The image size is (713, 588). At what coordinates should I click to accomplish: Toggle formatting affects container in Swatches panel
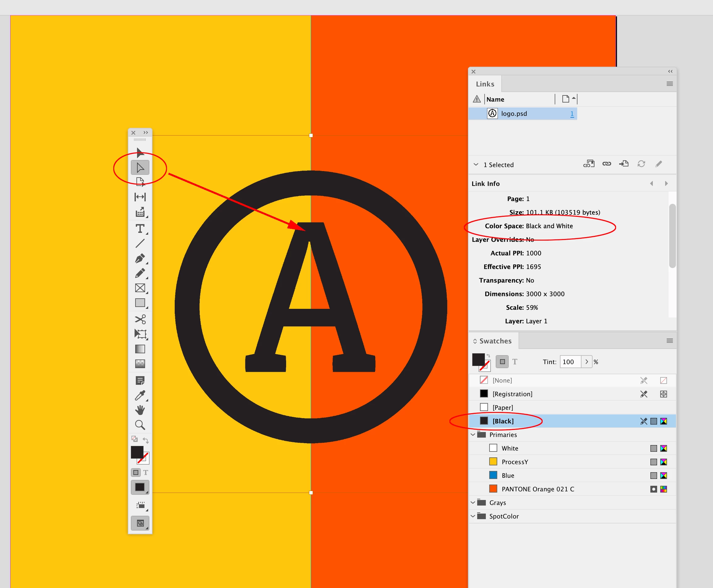click(x=502, y=362)
